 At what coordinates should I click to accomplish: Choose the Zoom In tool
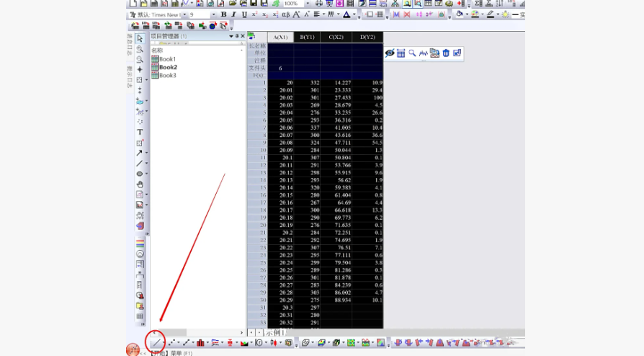point(140,49)
